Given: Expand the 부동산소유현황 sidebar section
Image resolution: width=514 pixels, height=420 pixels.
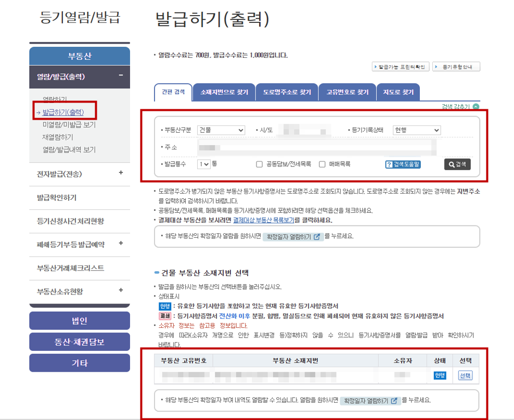Looking at the screenshot, I should pyautogui.click(x=121, y=290).
